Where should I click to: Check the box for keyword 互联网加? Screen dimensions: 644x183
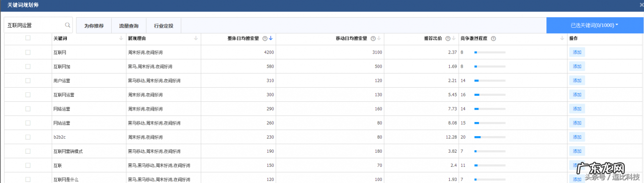[28, 66]
